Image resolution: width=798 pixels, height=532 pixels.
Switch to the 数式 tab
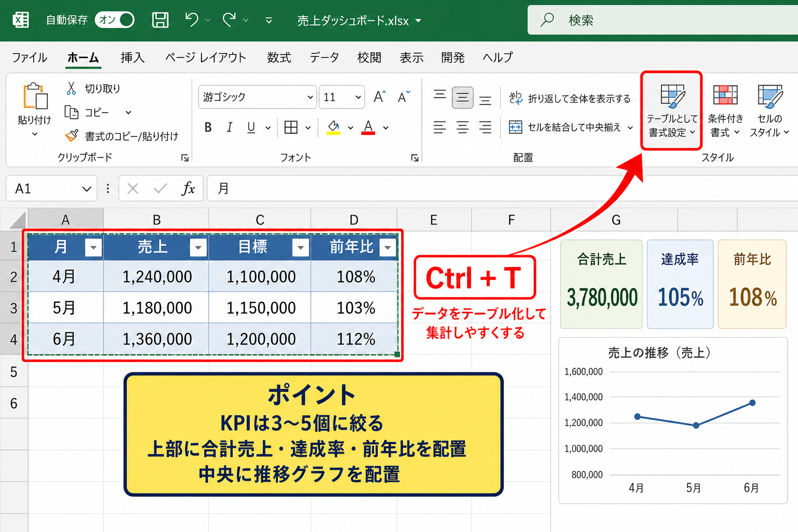click(x=279, y=57)
